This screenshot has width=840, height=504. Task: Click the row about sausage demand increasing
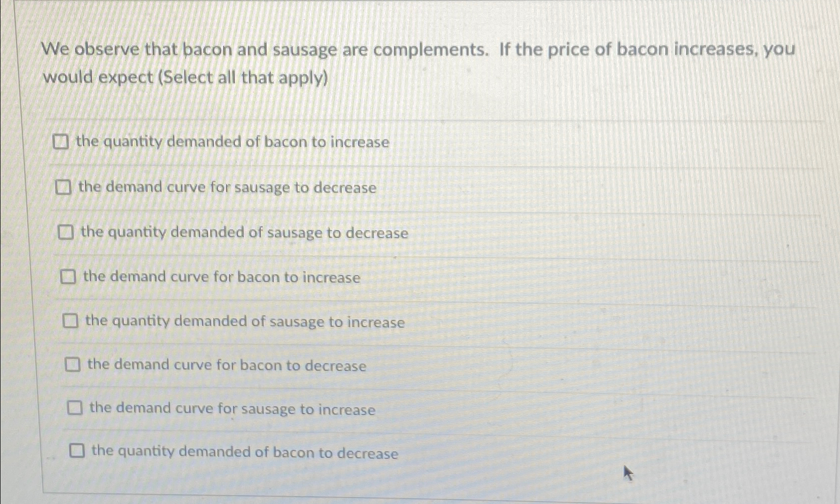click(231, 409)
